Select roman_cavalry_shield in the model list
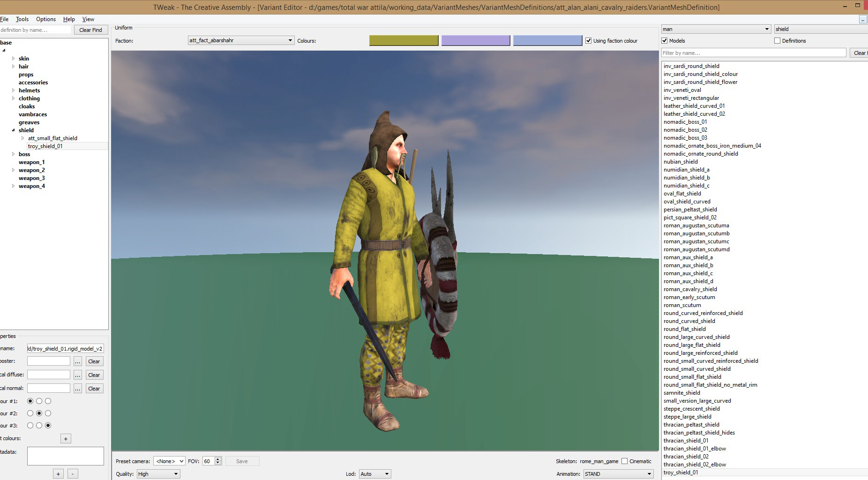The width and height of the screenshot is (868, 480). pos(690,289)
